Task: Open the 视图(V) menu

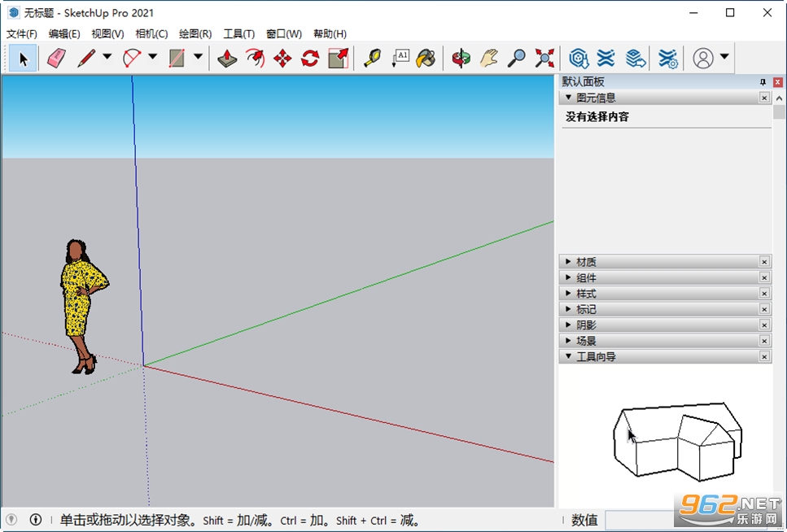Action: tap(108, 33)
